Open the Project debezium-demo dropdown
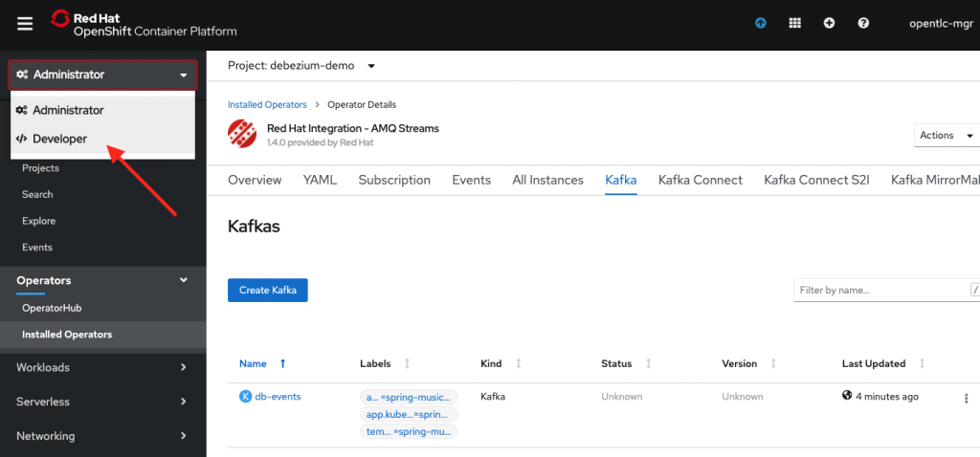980x457 pixels. (301, 66)
